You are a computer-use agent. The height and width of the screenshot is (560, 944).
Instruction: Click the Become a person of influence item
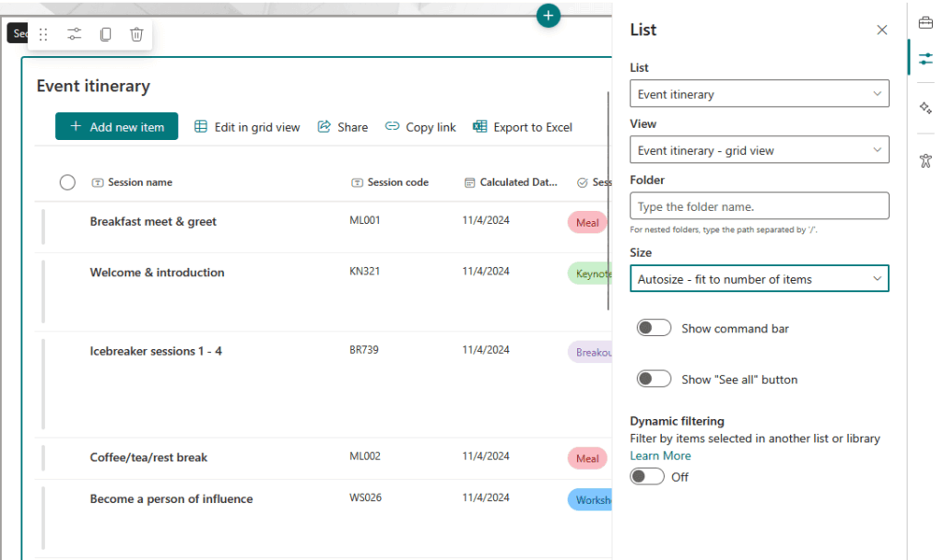point(171,498)
